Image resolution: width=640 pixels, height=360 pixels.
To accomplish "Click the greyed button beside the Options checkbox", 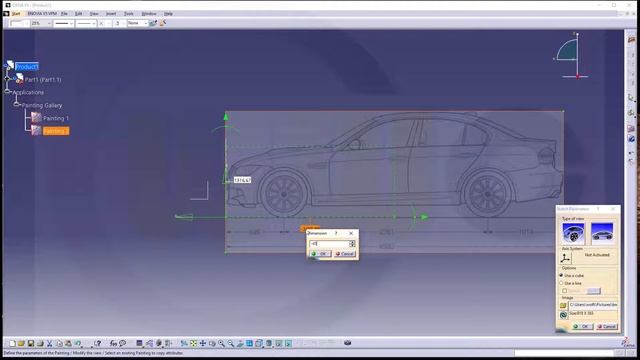I will [x=593, y=291].
